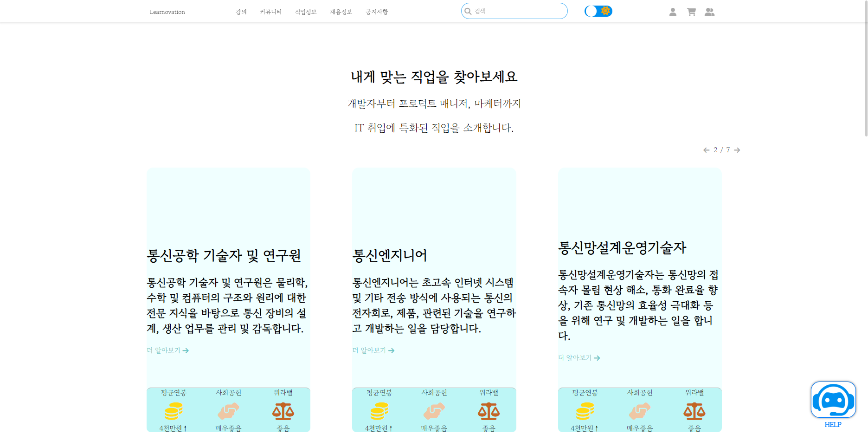Select the community members icon
This screenshot has width=868, height=434.
point(710,12)
